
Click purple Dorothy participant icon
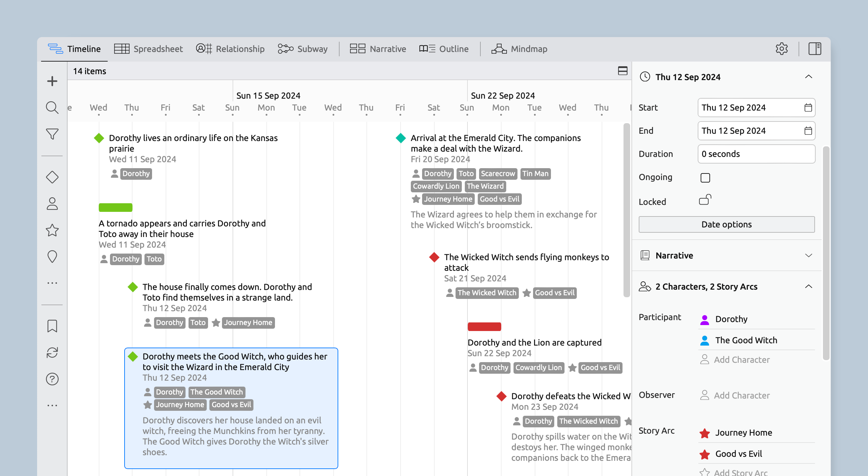coord(704,319)
